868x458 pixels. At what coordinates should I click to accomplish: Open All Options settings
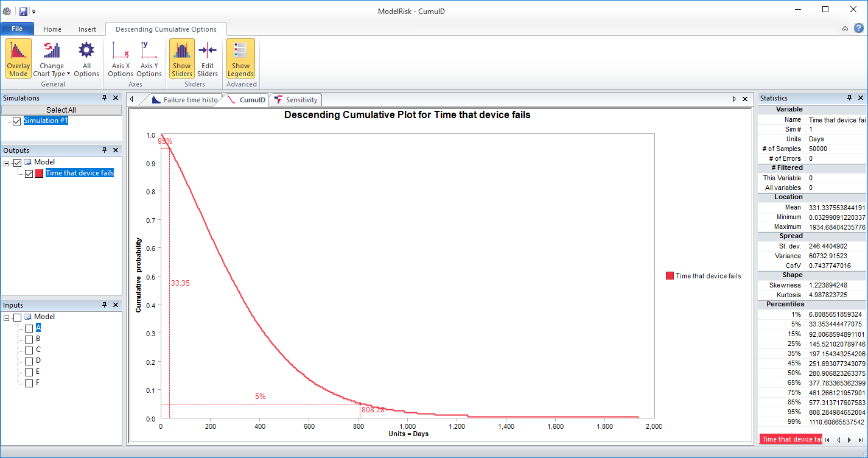point(86,58)
